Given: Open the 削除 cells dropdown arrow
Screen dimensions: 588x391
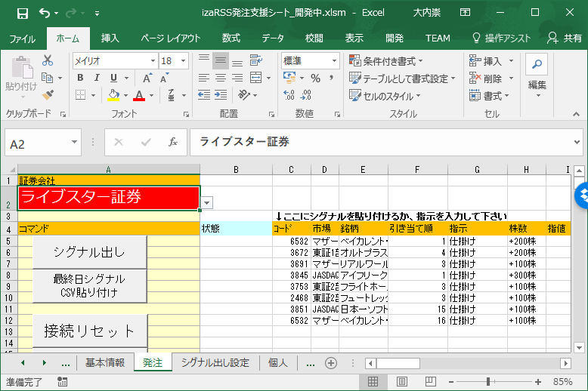Looking at the screenshot, I should coord(511,78).
